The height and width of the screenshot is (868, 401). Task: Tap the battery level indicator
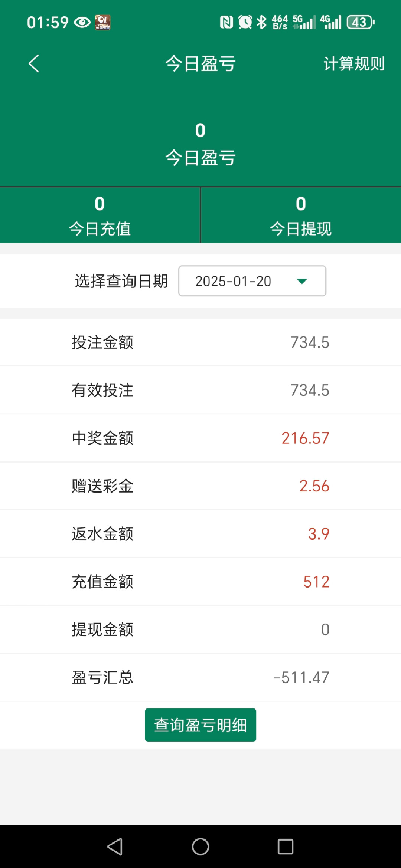360,22
